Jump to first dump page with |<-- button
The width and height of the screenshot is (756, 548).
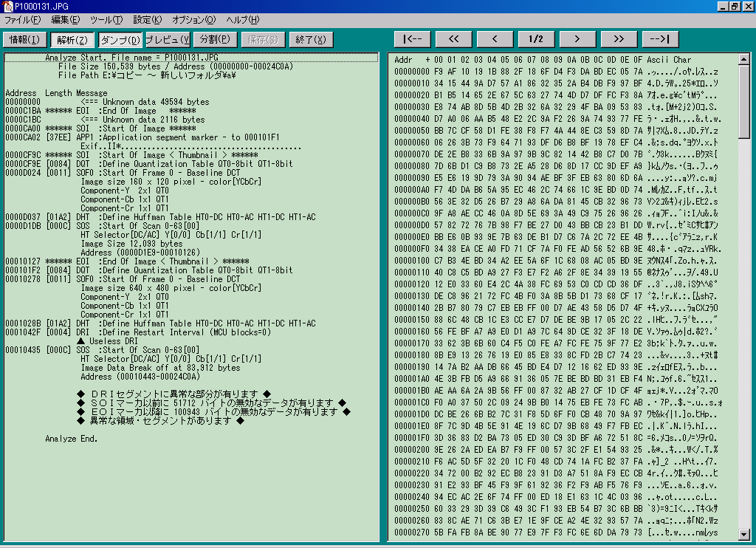[x=413, y=39]
